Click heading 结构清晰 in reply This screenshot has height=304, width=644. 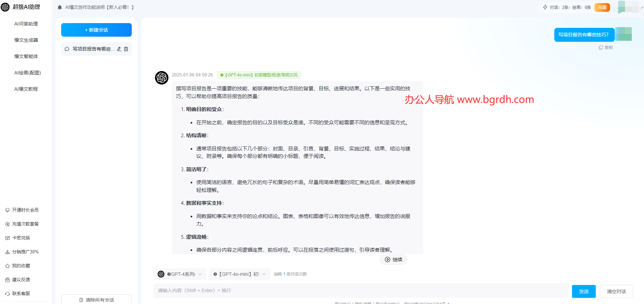(x=196, y=136)
